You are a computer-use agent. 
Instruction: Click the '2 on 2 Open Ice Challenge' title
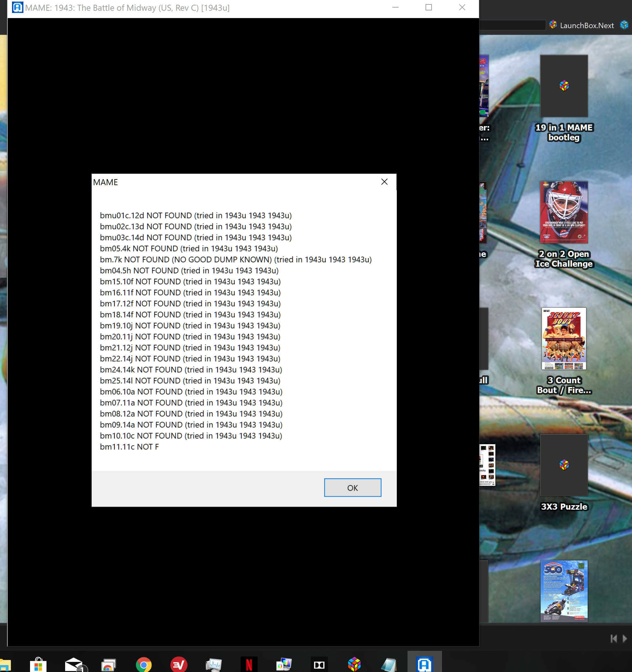click(x=564, y=259)
